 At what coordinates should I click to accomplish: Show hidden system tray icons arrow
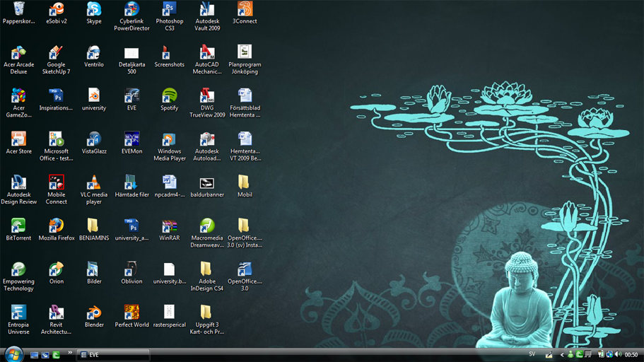[x=562, y=354]
